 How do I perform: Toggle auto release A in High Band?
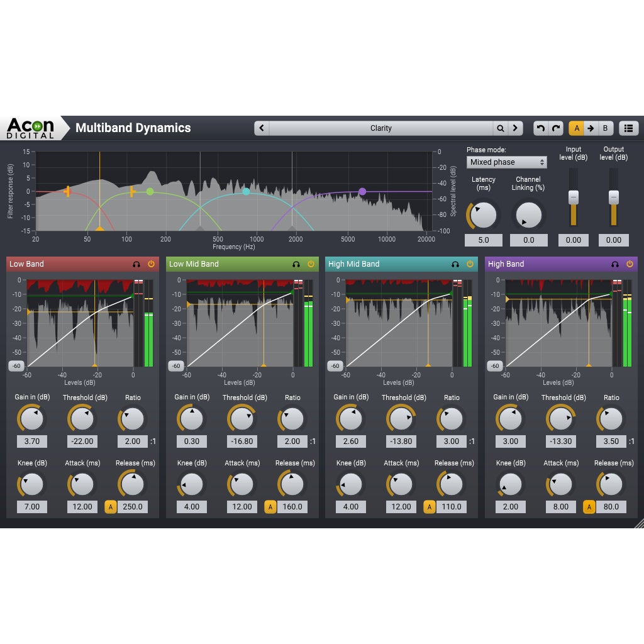point(589,507)
